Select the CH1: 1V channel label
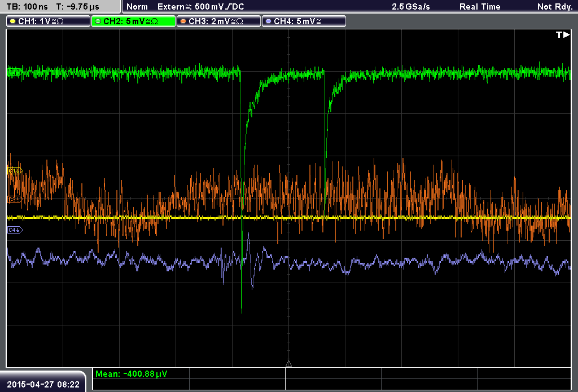Image resolution: width=578 pixels, height=392 pixels. tap(49, 21)
